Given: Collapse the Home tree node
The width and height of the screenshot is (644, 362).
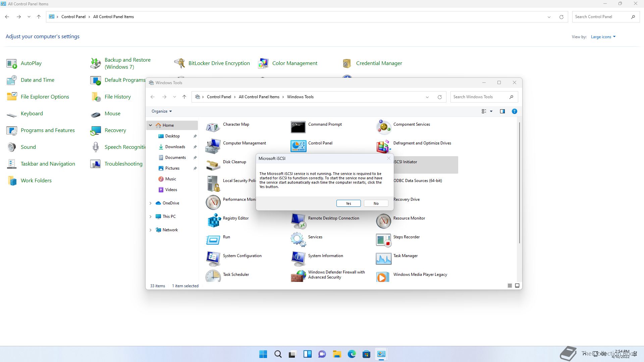Looking at the screenshot, I should click(x=151, y=125).
